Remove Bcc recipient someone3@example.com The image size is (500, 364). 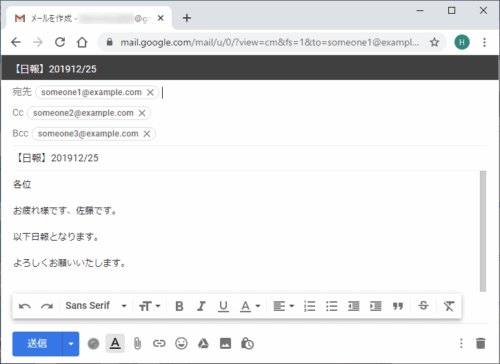(147, 134)
